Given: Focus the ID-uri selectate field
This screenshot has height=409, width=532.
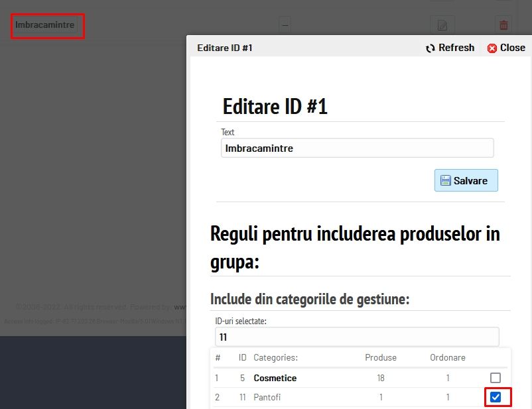Looking at the screenshot, I should [357, 337].
